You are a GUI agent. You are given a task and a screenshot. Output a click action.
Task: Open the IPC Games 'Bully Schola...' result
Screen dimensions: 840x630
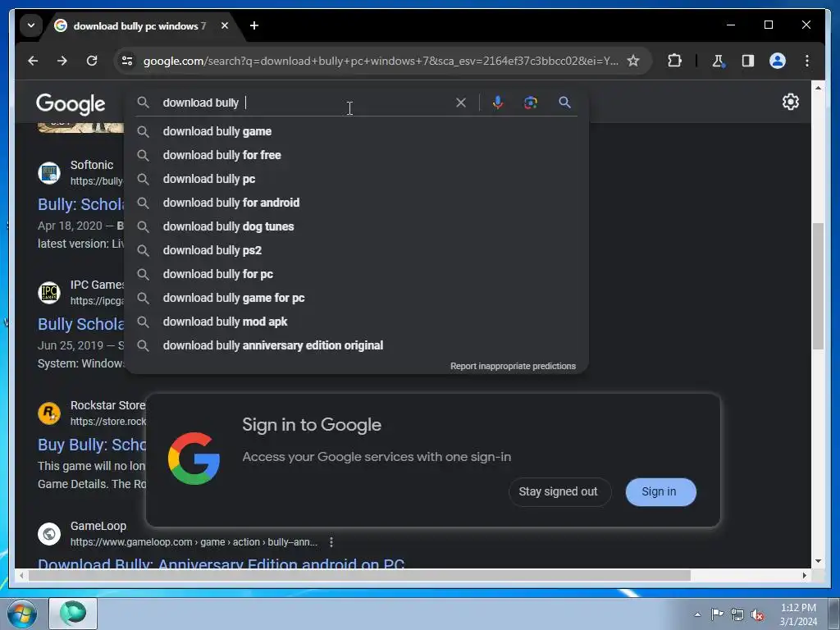click(x=80, y=324)
